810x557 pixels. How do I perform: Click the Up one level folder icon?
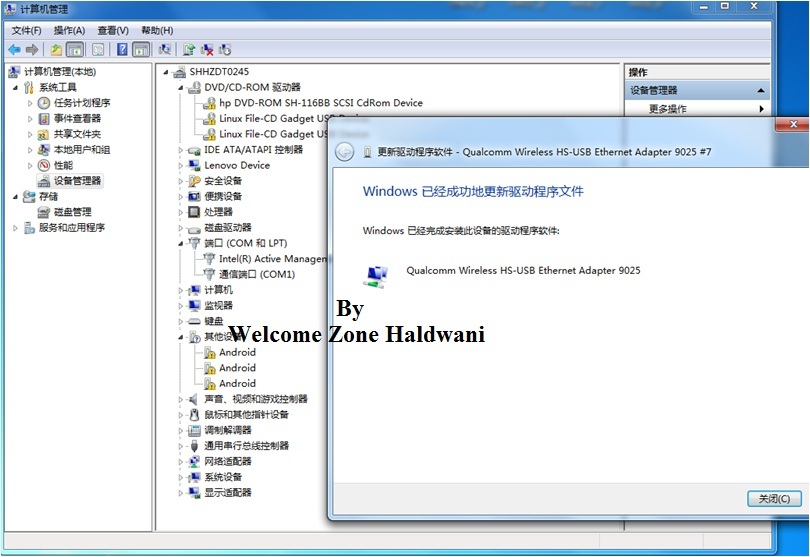click(56, 50)
